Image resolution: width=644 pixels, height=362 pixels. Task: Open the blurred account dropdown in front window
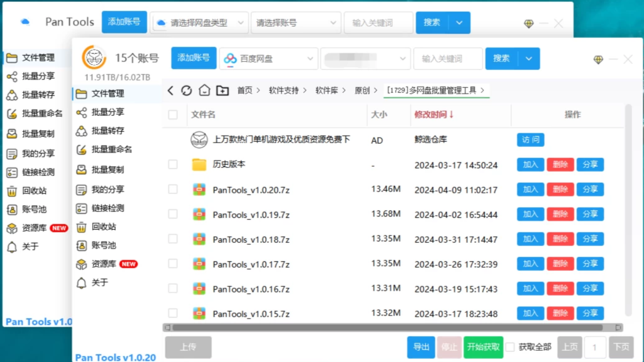(x=365, y=59)
